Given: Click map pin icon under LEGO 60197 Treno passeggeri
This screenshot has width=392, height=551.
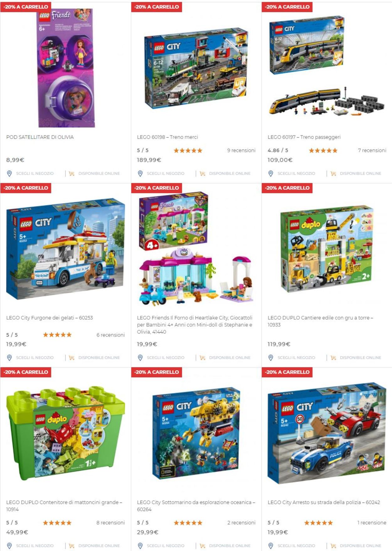Looking at the screenshot, I should click(x=271, y=173).
